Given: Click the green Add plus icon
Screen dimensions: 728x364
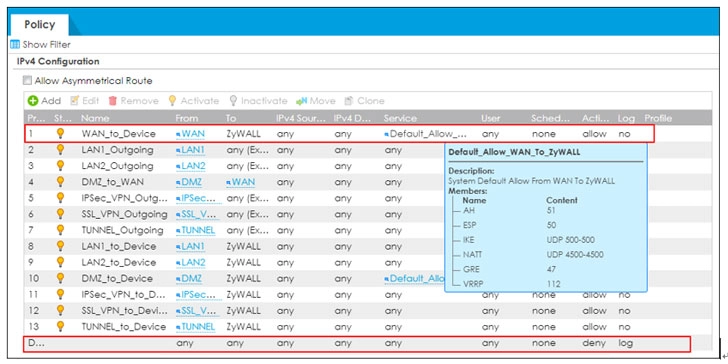Looking at the screenshot, I should click(32, 101).
